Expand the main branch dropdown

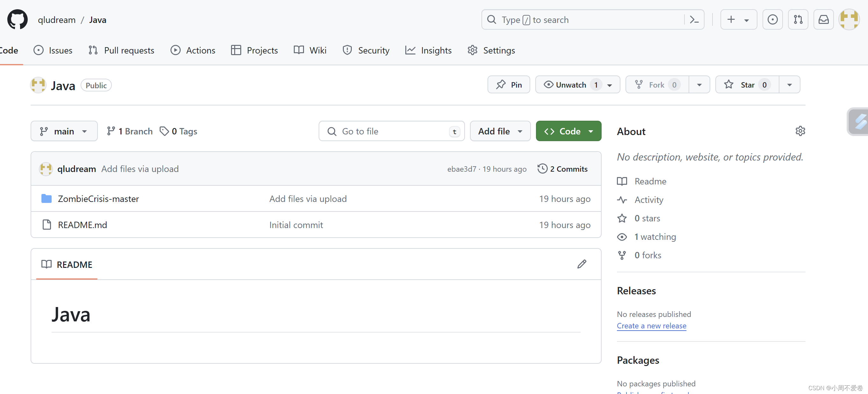64,131
